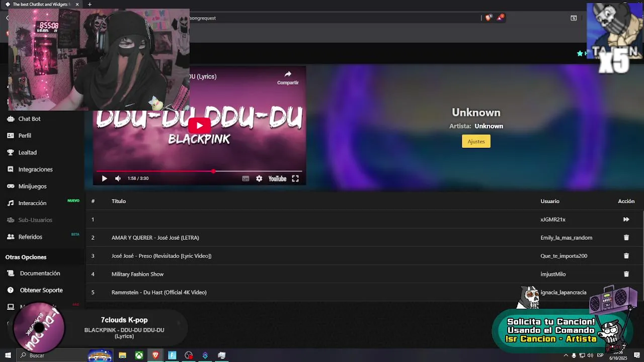
Task: Click the Minijuegos gamepad icon
Action: 10,186
